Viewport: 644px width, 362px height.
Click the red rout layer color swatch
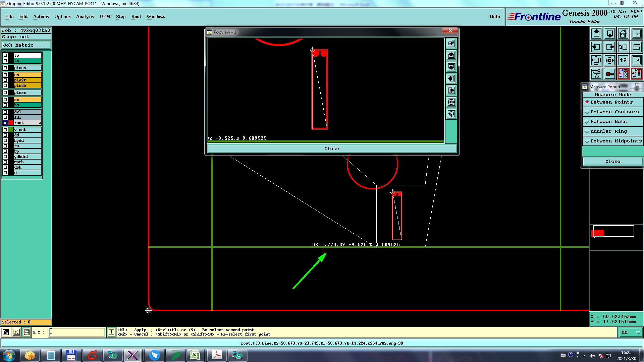tap(11, 123)
